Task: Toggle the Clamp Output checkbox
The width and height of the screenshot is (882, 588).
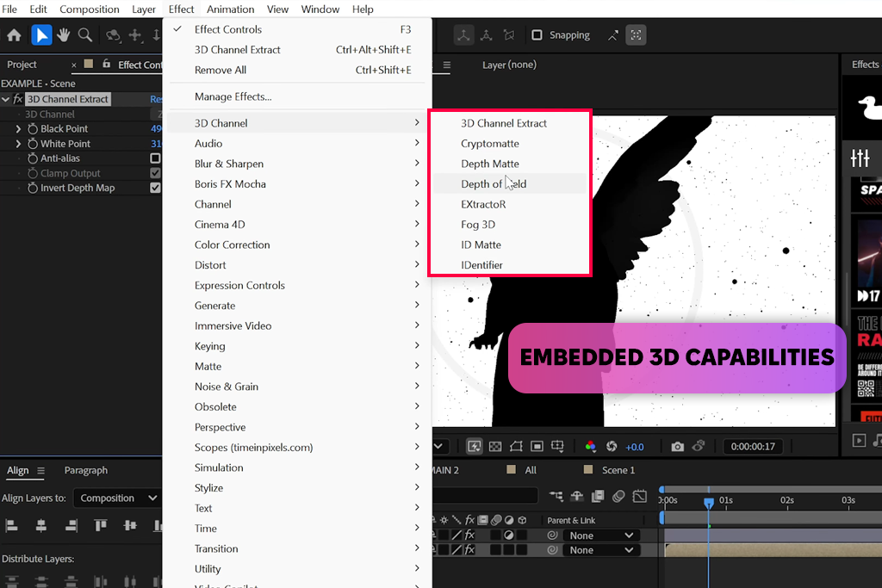Action: click(155, 173)
